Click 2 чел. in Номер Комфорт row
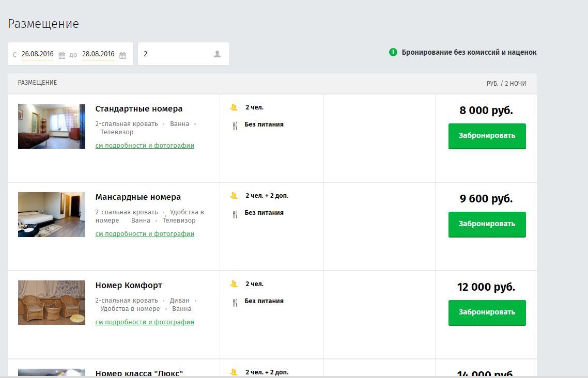The height and width of the screenshot is (378, 588). click(x=255, y=284)
